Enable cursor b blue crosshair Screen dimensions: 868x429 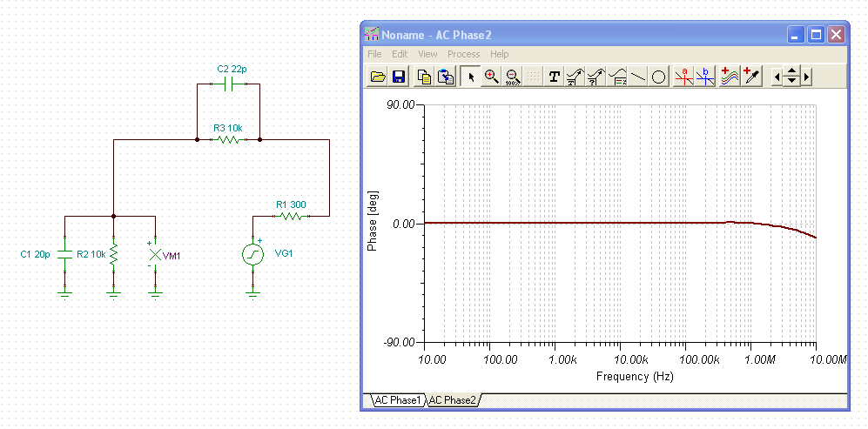pos(704,77)
